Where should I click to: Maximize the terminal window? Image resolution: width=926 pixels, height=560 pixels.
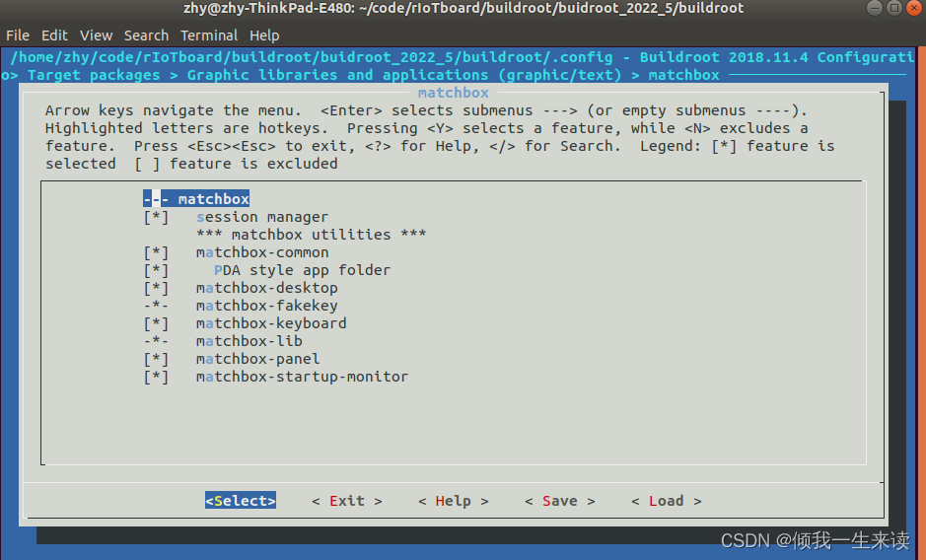pos(894,8)
